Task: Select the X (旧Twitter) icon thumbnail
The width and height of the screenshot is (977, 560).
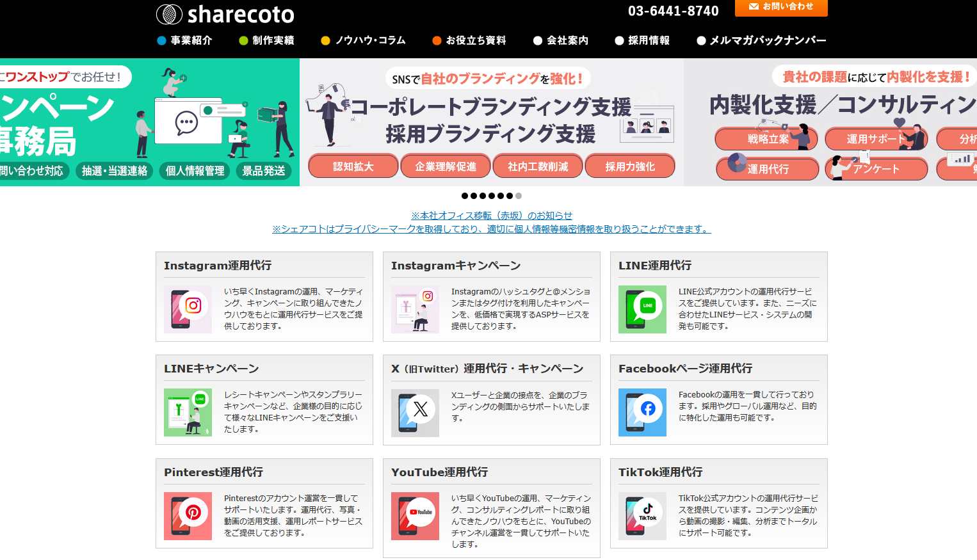Action: coord(415,413)
